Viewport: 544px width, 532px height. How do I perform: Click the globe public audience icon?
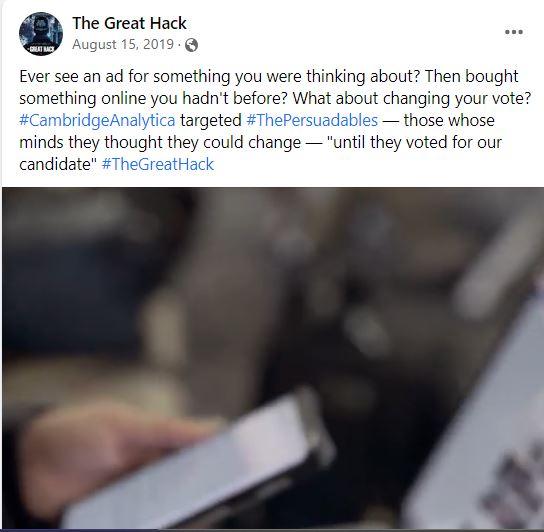[191, 45]
